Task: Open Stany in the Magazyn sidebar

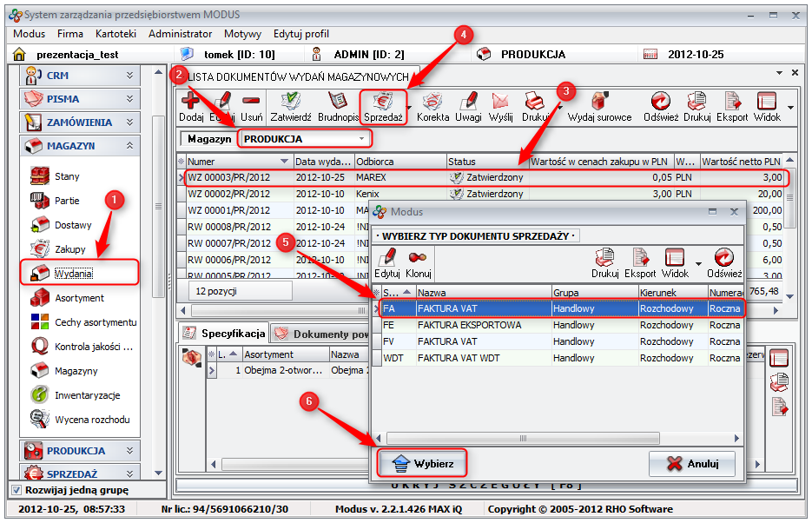Action: (67, 176)
